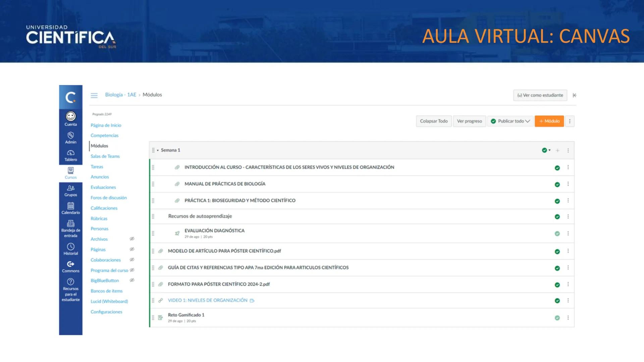This screenshot has height=362, width=644.
Task: Open the Admin shield icon
Action: click(x=70, y=135)
